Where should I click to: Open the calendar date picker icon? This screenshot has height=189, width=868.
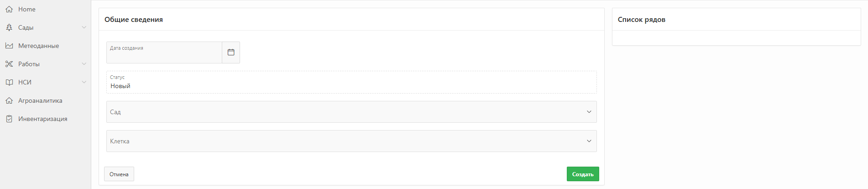tap(231, 52)
